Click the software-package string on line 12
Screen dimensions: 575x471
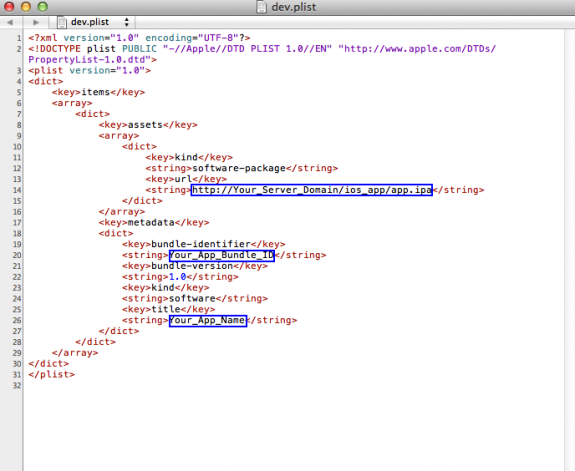tap(239, 168)
